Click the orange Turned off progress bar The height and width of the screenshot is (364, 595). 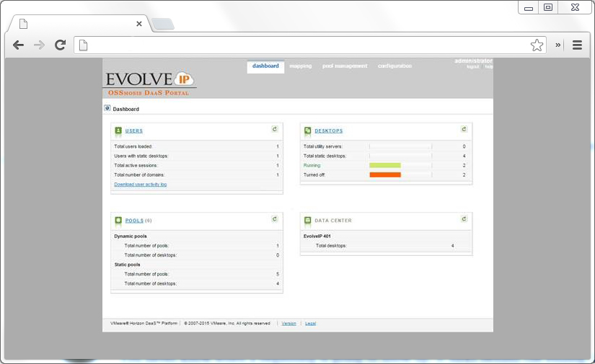385,175
